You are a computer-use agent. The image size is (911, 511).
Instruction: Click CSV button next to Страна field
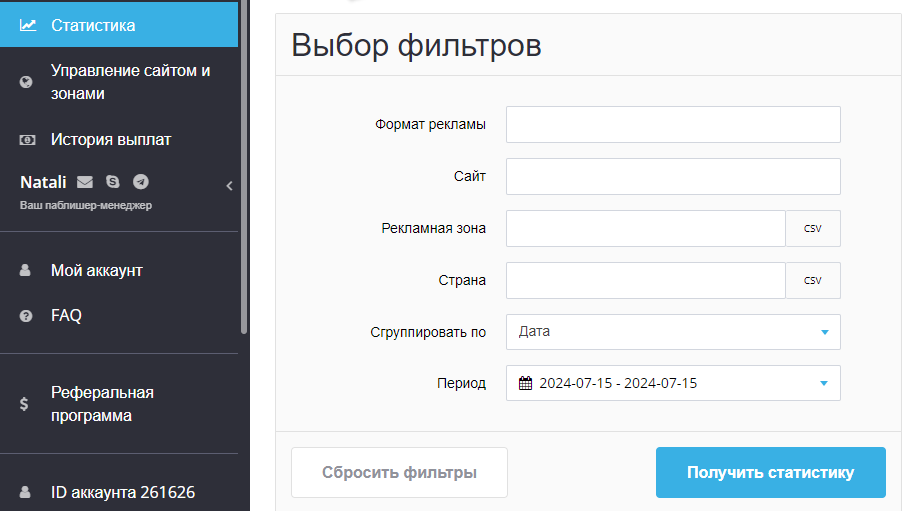[813, 280]
